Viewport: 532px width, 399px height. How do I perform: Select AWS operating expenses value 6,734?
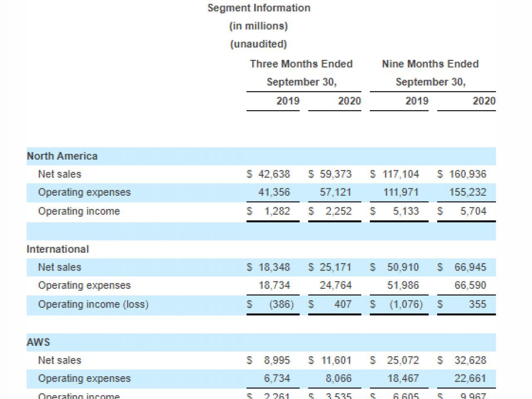tap(277, 379)
